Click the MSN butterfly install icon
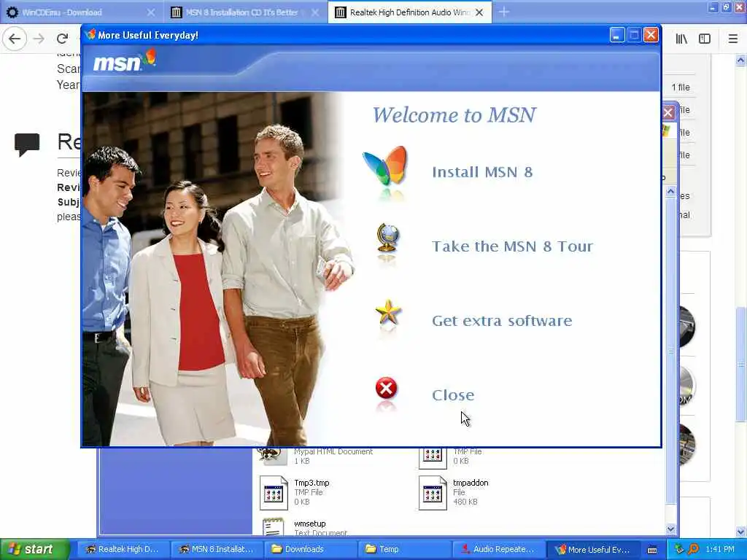 (385, 166)
